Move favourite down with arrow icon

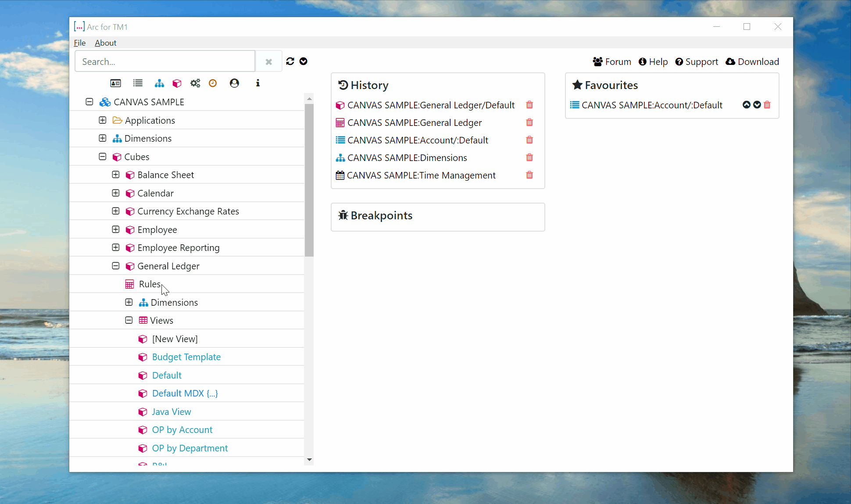click(x=757, y=105)
